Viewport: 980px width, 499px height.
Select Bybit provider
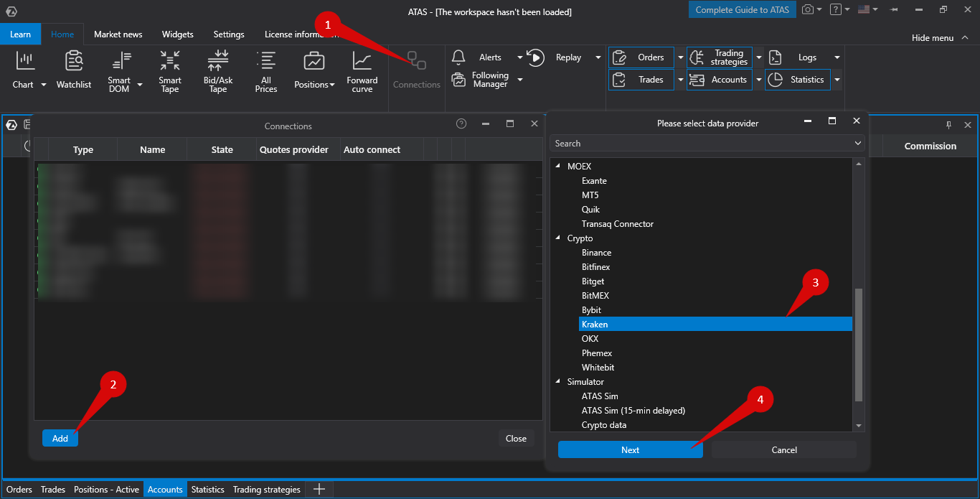click(592, 310)
